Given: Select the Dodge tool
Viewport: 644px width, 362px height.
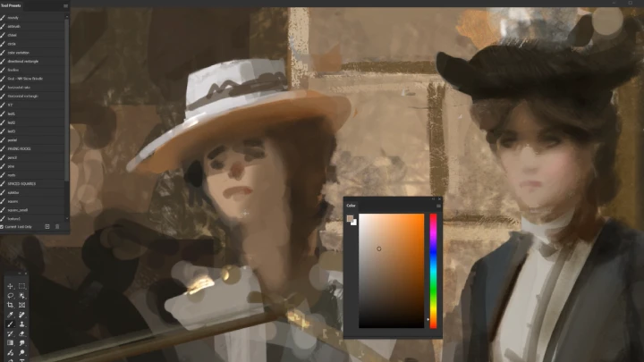Looking at the screenshot, I should [x=22, y=352].
